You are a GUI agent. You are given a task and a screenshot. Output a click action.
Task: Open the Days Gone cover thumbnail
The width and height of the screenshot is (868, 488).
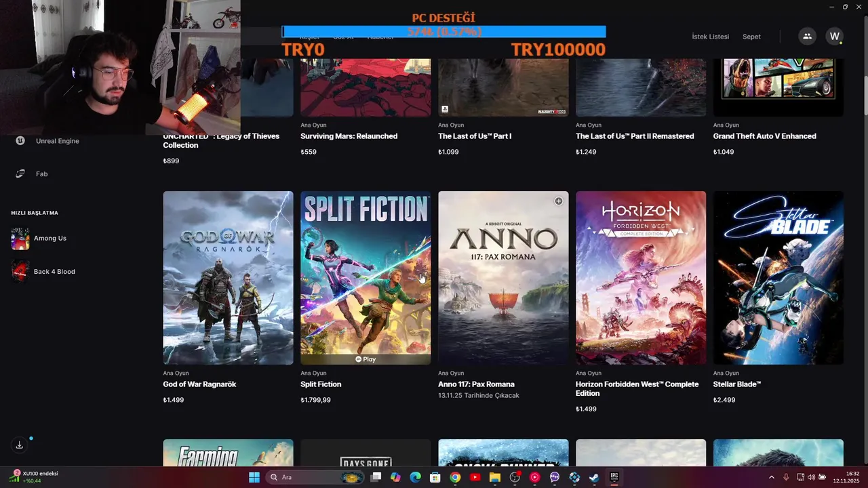(366, 453)
